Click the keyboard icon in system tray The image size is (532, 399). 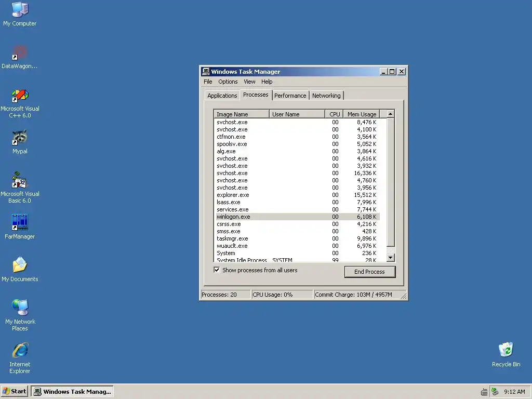pos(485,392)
